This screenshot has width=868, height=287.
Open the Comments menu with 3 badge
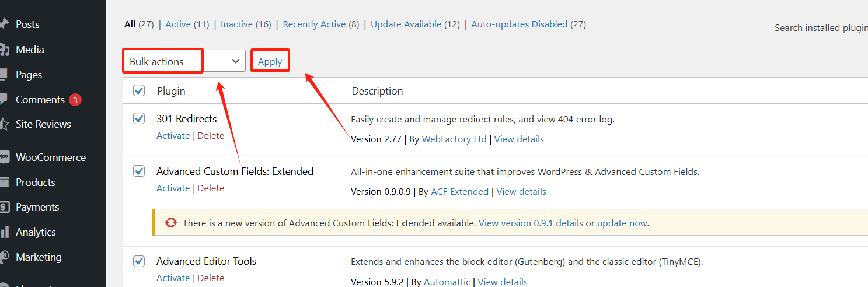[x=41, y=100]
